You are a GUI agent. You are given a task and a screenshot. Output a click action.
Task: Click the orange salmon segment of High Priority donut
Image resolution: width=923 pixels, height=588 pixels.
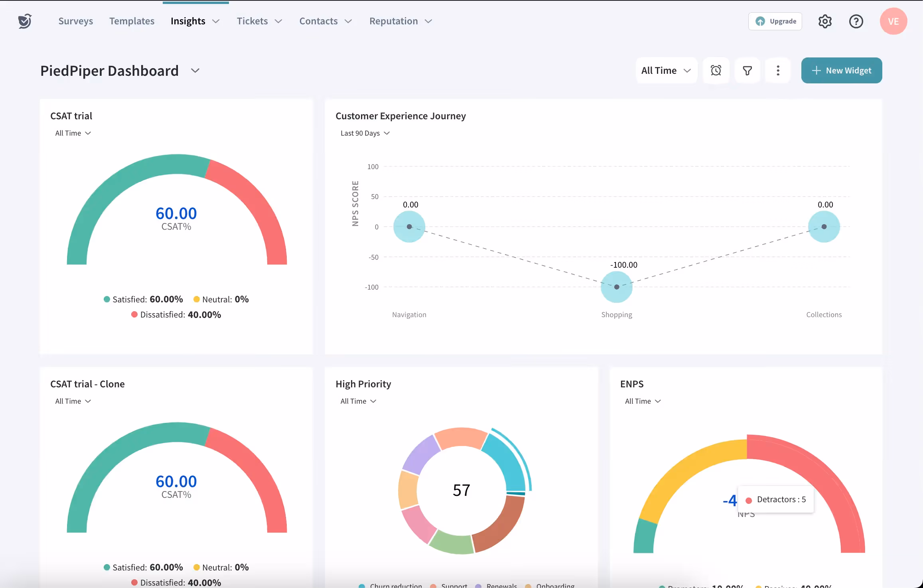(x=461, y=437)
